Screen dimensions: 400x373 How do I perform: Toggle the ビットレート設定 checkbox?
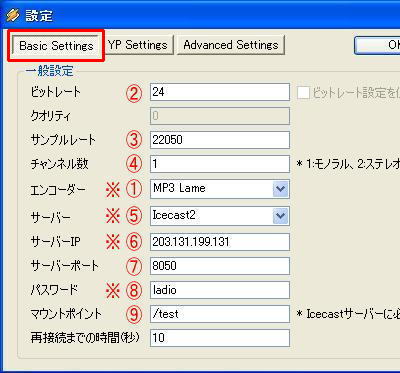click(x=303, y=92)
